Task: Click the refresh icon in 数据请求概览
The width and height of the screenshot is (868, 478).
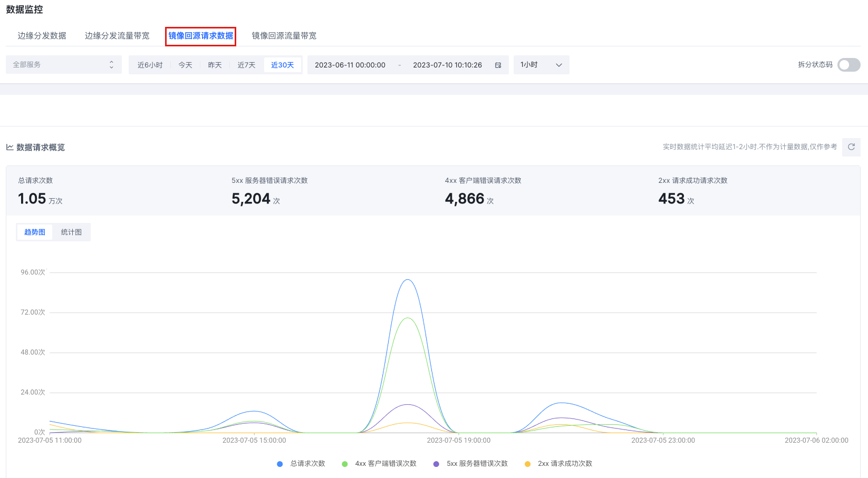Action: click(x=851, y=147)
